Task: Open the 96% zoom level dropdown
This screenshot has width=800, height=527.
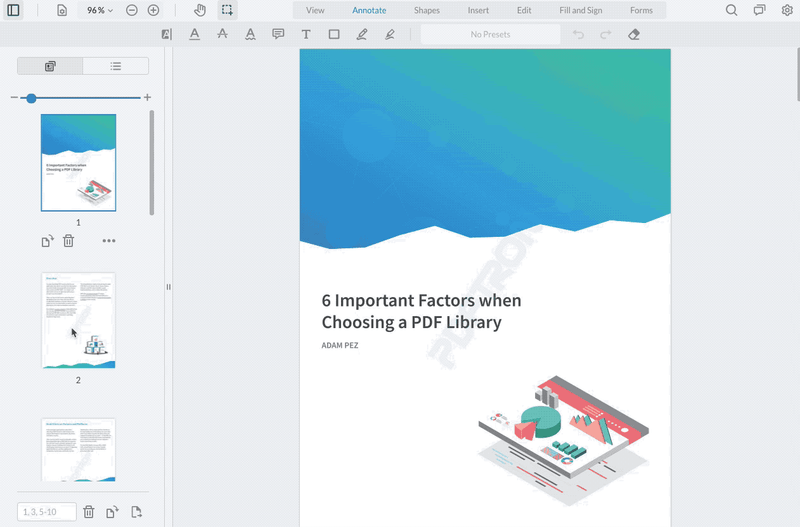Action: 99,10
